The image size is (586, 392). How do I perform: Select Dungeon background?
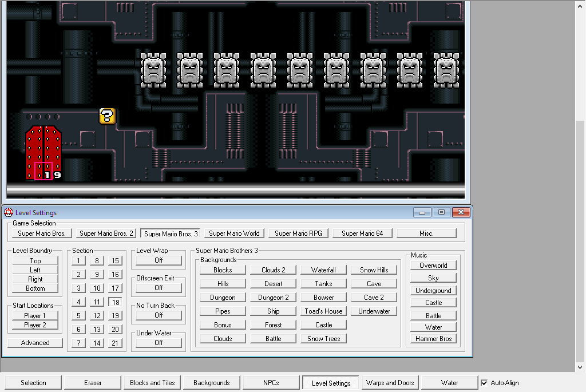click(x=223, y=298)
